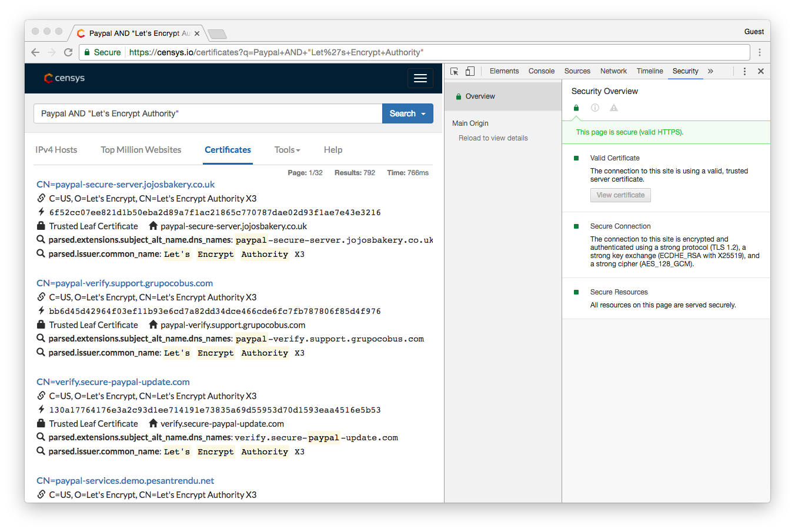
Task: Click the green Secure padlock indicator
Action: [102, 52]
